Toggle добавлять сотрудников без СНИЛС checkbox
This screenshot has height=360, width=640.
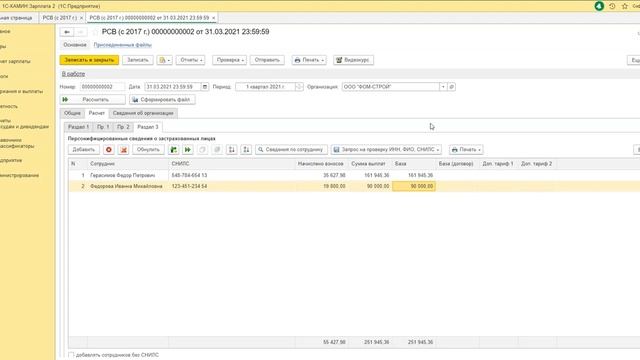pos(71,355)
